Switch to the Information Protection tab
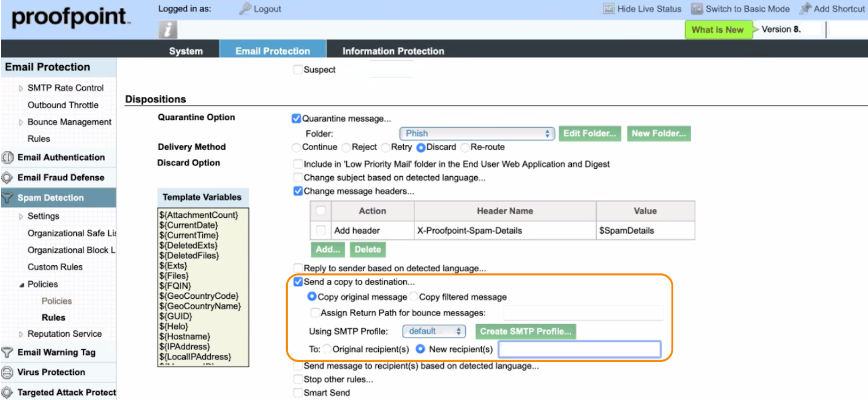Screen dimensions: 868x400 (393, 51)
